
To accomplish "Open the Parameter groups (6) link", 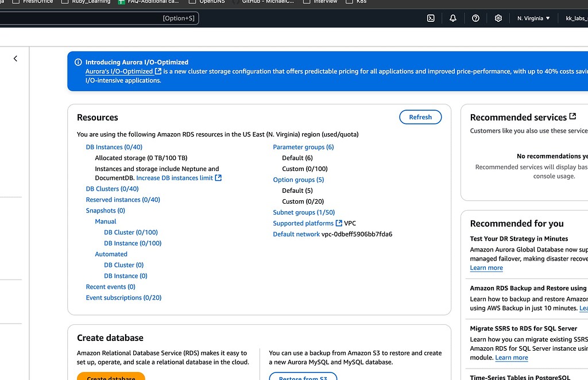I will 303,147.
